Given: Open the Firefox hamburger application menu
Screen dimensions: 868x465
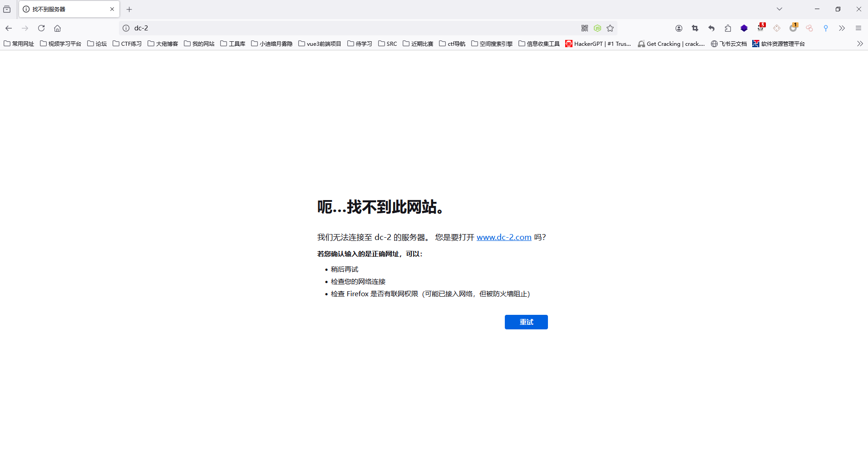Looking at the screenshot, I should 858,28.
